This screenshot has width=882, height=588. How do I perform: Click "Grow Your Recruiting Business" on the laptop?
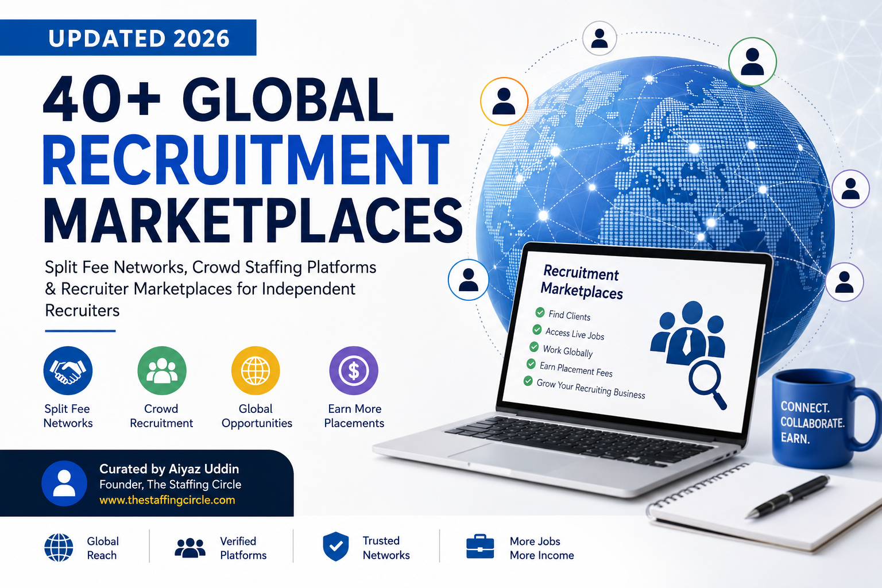pyautogui.click(x=591, y=388)
